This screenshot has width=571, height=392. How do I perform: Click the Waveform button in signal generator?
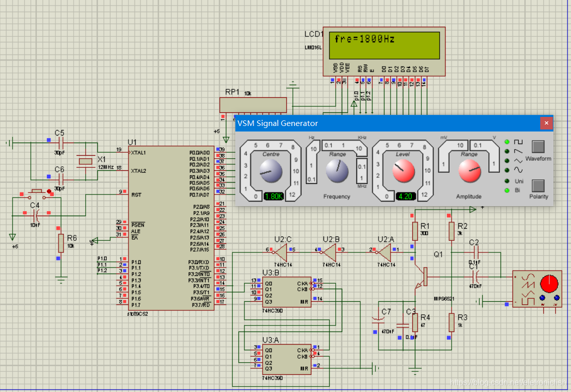(x=538, y=147)
